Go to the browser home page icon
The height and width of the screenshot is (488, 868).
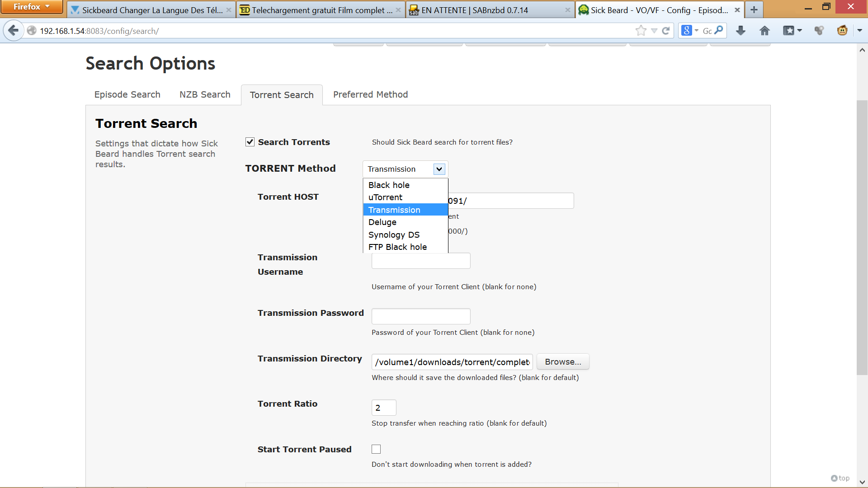tap(764, 31)
